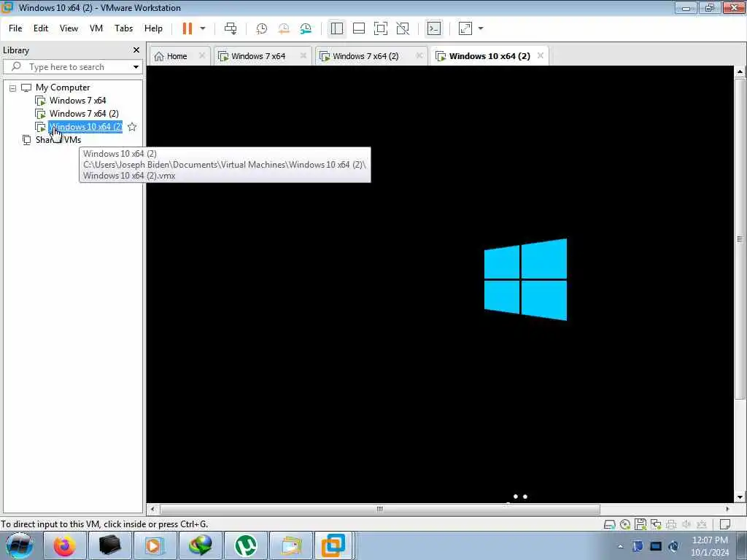The width and height of the screenshot is (747, 560).
Task: Collapse the My Computer tree node
Action: 13,88
